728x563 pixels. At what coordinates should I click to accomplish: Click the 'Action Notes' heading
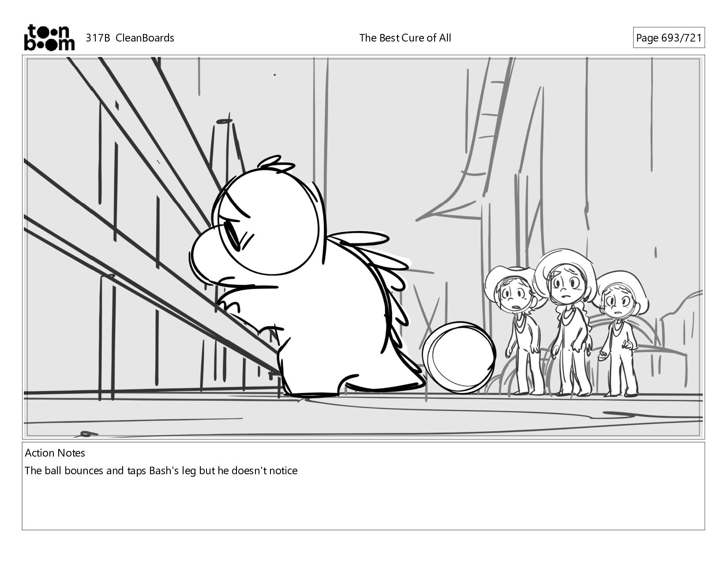55,453
